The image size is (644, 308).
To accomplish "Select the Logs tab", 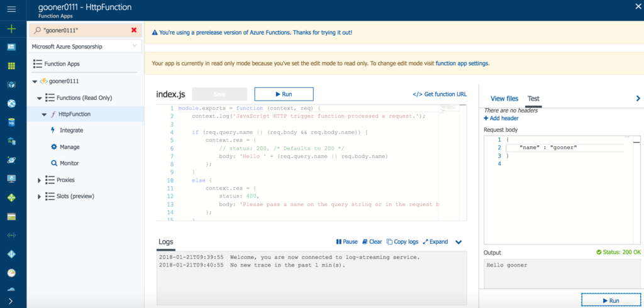I will pyautogui.click(x=166, y=241).
